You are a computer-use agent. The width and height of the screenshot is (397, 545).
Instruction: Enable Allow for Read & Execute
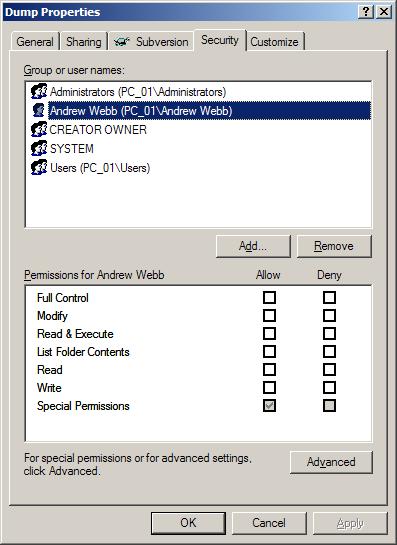point(269,334)
